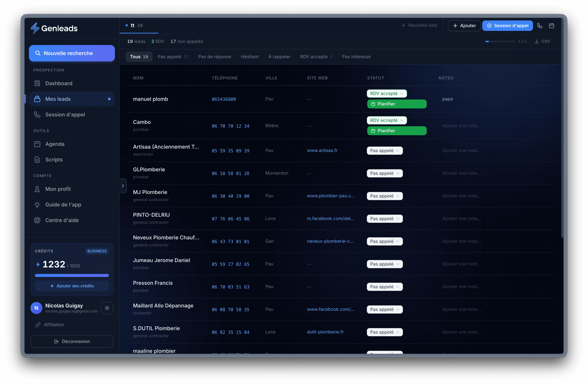Image resolution: width=588 pixels, height=385 pixels.
Task: Open status dropdown for manuel plomb
Action: coord(387,94)
